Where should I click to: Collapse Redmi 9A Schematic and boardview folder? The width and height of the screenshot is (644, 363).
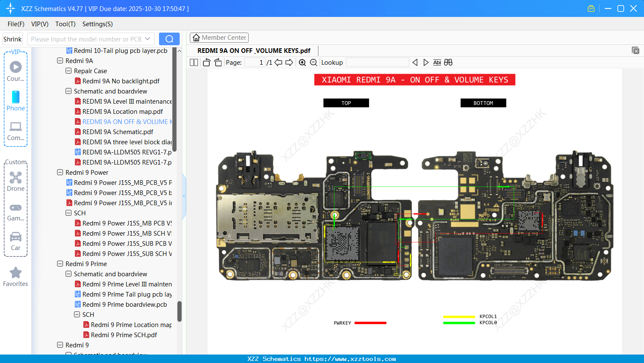coord(69,91)
